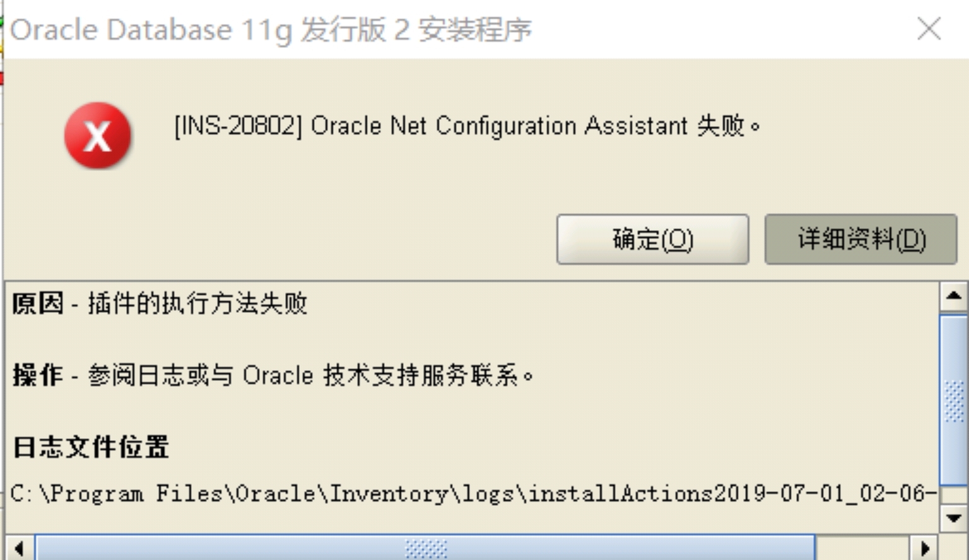Click the horizontal scrollbar left arrow
The width and height of the screenshot is (969, 560).
[19, 547]
